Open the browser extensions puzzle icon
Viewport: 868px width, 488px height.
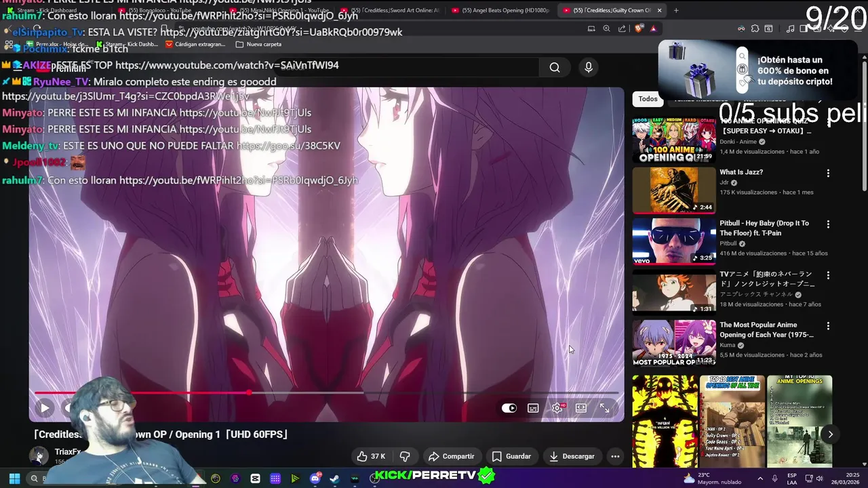coord(755,28)
